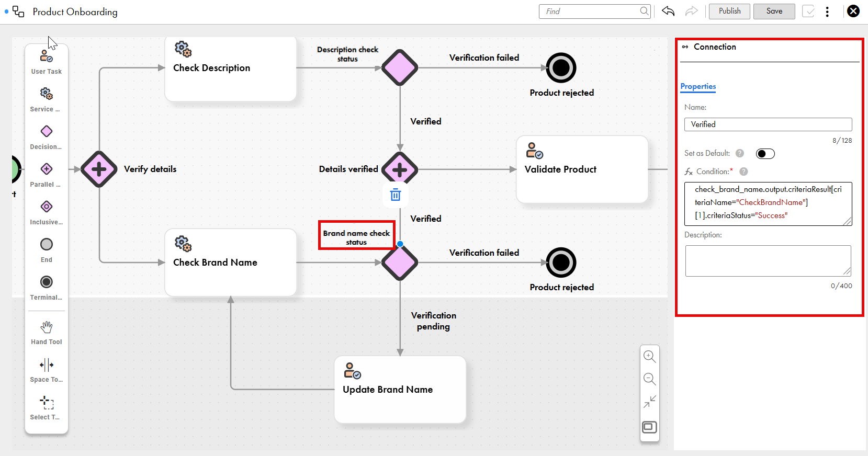Viewport: 868px width, 456px height.
Task: Close the Product Onboarding editor
Action: coord(853,11)
